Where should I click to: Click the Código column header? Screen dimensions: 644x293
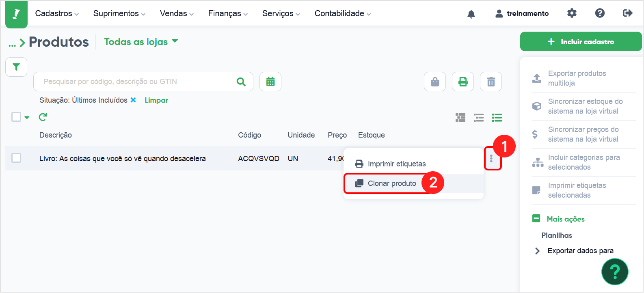[x=250, y=135]
